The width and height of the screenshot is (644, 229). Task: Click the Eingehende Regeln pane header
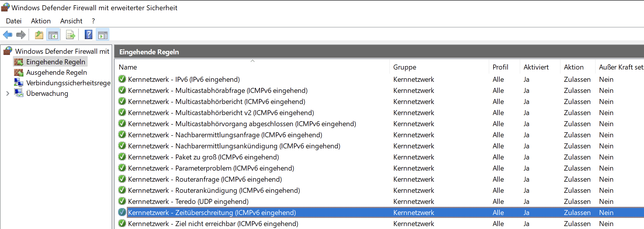coord(379,52)
